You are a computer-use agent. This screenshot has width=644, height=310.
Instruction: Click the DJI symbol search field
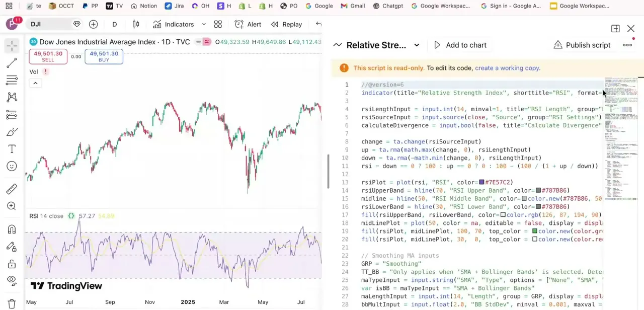[49, 24]
